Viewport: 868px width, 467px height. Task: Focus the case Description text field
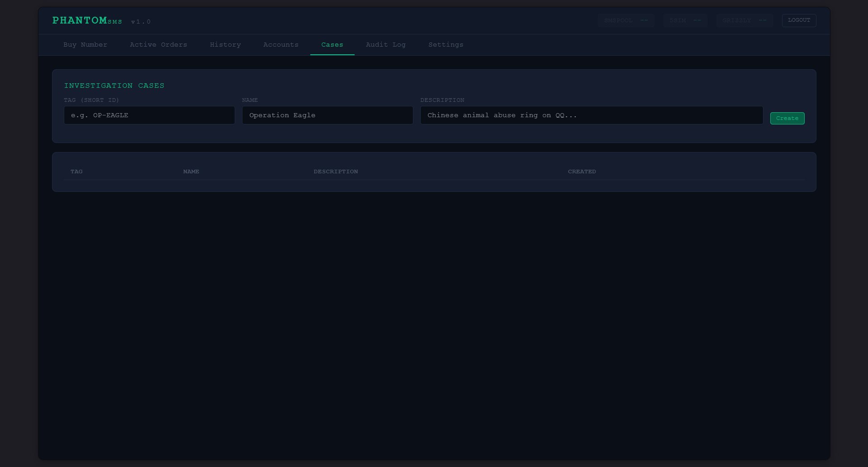591,115
